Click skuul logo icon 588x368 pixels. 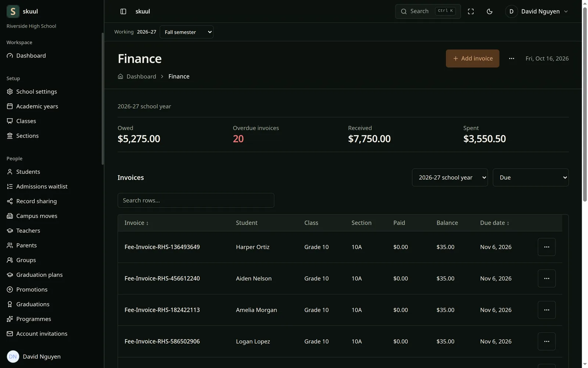tap(13, 11)
